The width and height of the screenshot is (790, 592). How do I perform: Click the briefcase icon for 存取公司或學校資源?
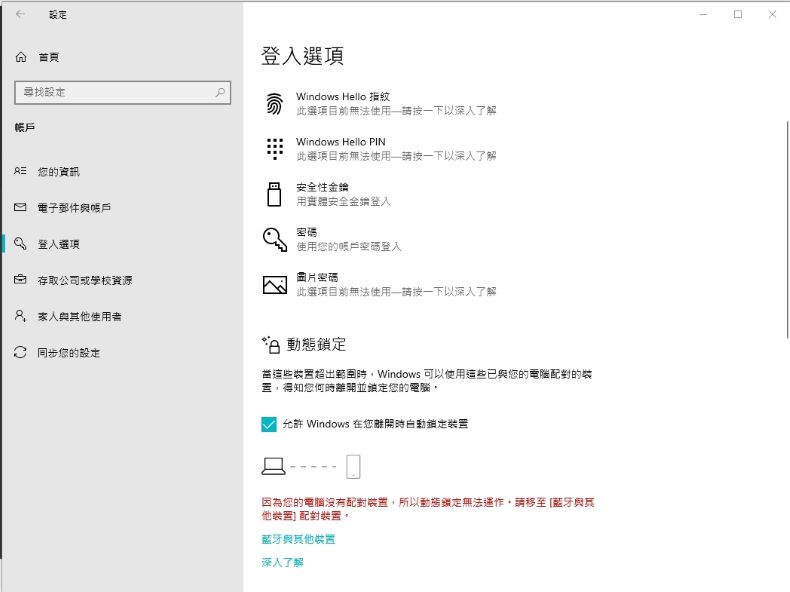[20, 279]
